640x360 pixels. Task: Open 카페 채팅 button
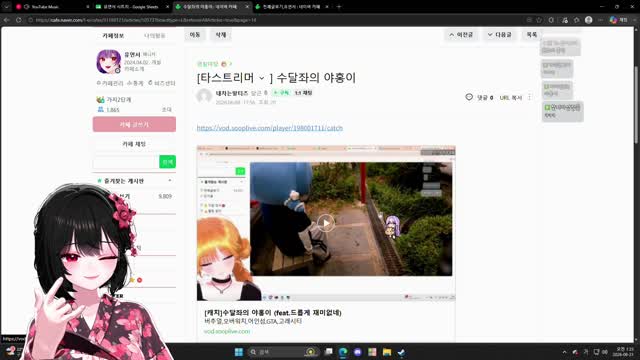[x=134, y=144]
